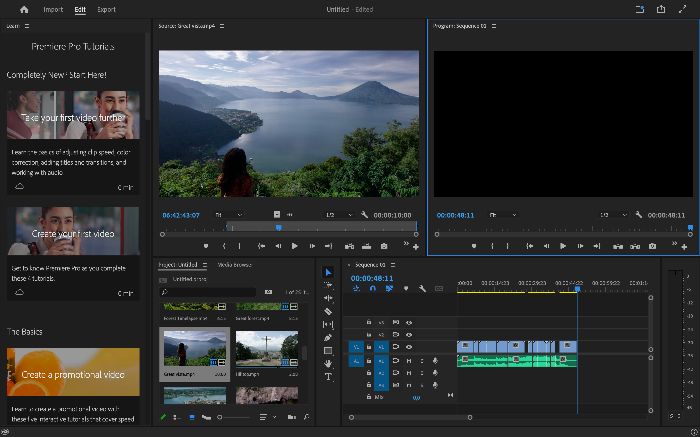Switch to the Export tab
Screen dimensions: 700x437
coord(107,9)
